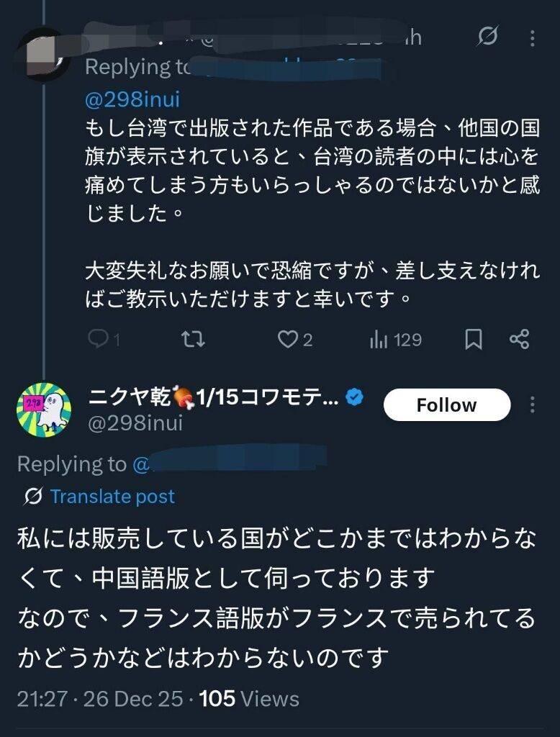
Task: Click Grok icon next to Translate post
Action: pyautogui.click(x=32, y=497)
